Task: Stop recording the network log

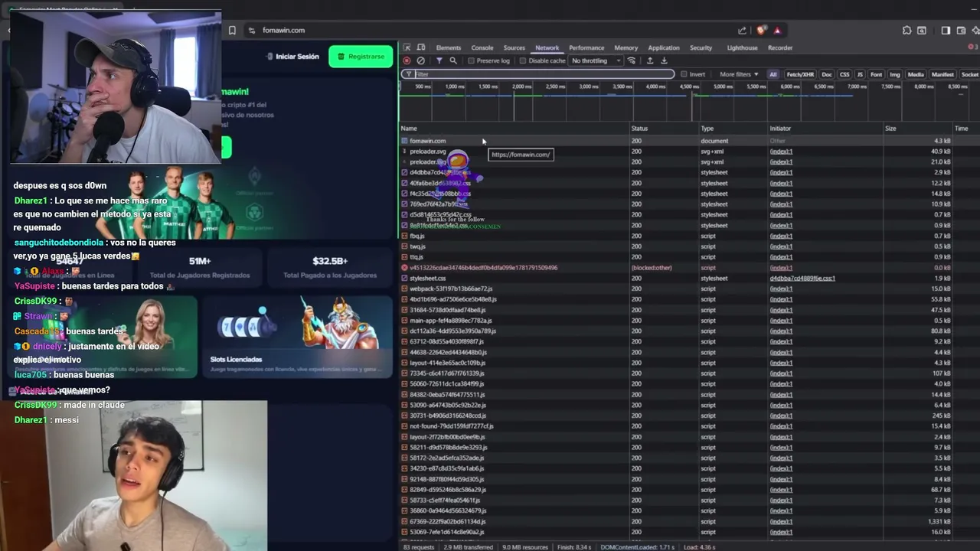Action: pyautogui.click(x=407, y=60)
